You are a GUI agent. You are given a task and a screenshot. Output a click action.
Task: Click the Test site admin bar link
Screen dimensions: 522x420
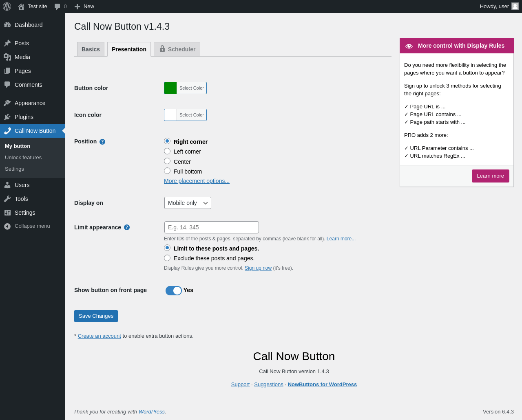[x=33, y=7]
